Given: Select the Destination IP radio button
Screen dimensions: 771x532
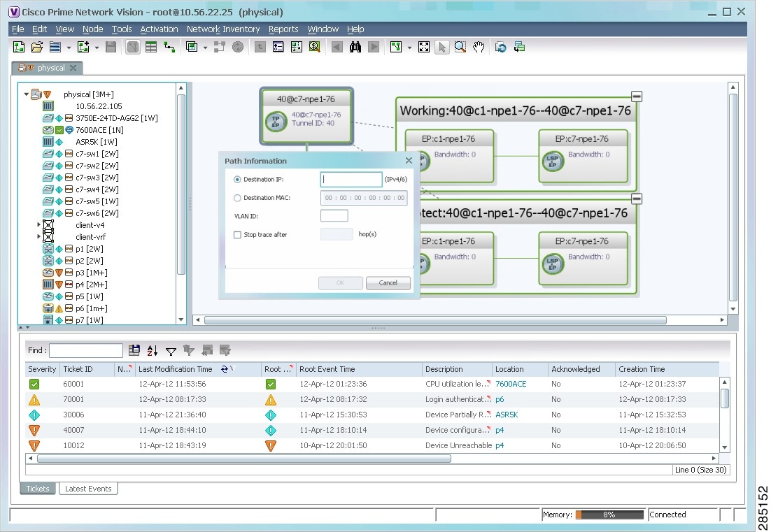Looking at the screenshot, I should click(x=237, y=180).
